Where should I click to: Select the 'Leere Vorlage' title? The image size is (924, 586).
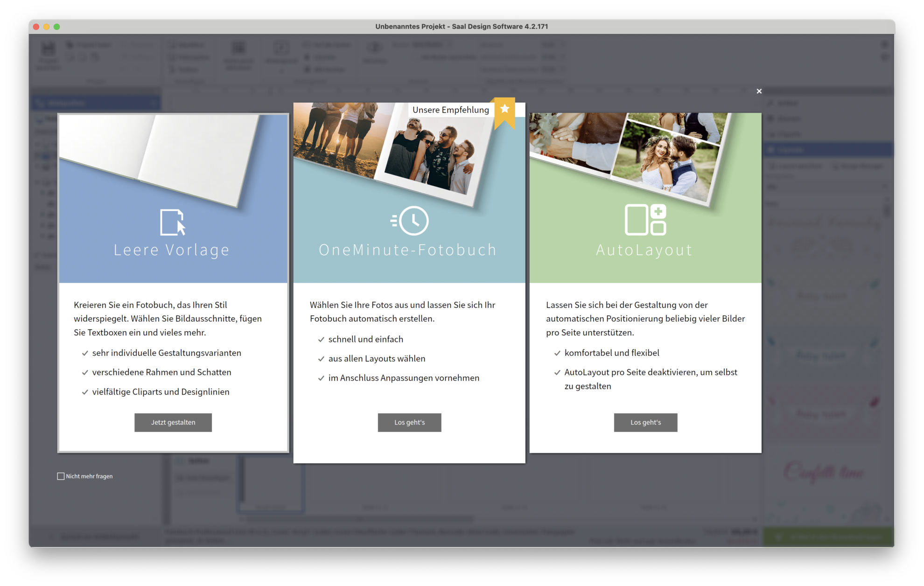pos(172,250)
